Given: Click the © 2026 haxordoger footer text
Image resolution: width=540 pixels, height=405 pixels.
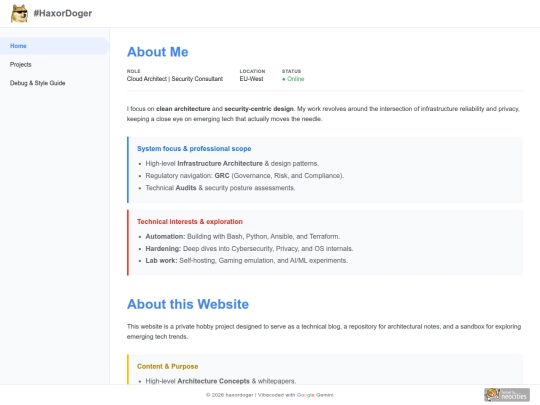Looking at the screenshot, I should click(x=229, y=395).
